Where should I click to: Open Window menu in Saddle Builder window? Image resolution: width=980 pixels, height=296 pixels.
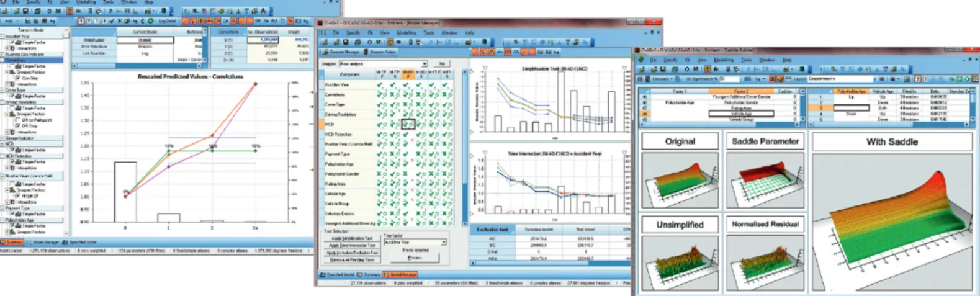(767, 60)
